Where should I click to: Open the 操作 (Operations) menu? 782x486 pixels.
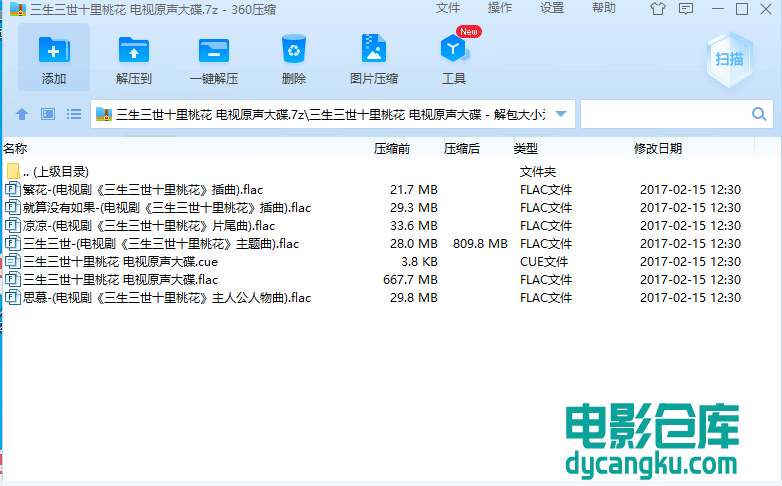click(500, 8)
